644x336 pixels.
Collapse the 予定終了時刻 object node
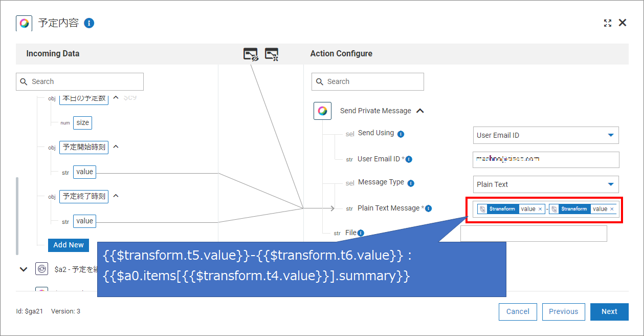(116, 196)
